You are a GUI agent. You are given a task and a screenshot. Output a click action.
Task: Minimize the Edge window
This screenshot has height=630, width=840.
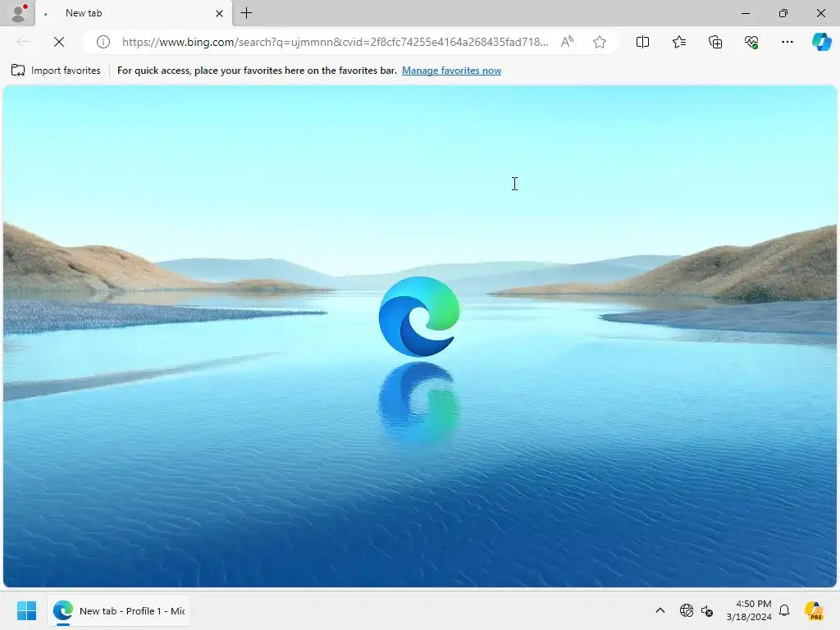(x=745, y=13)
